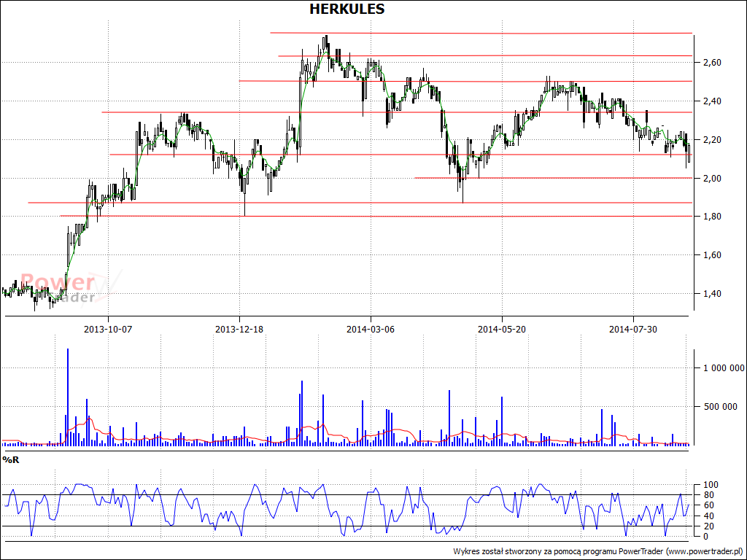Screen dimensions: 747x560
Task: Open the www.powertrader.pl footer credit
Action: coord(704,551)
